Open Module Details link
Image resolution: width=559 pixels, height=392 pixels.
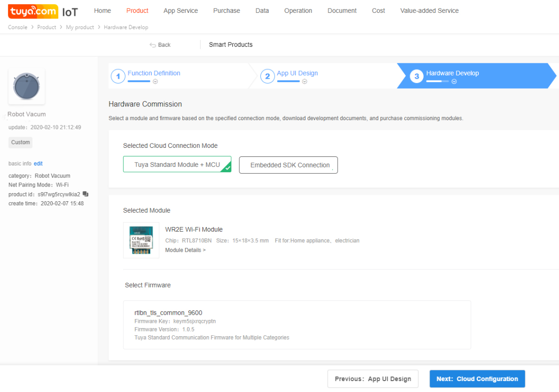pyautogui.click(x=185, y=250)
